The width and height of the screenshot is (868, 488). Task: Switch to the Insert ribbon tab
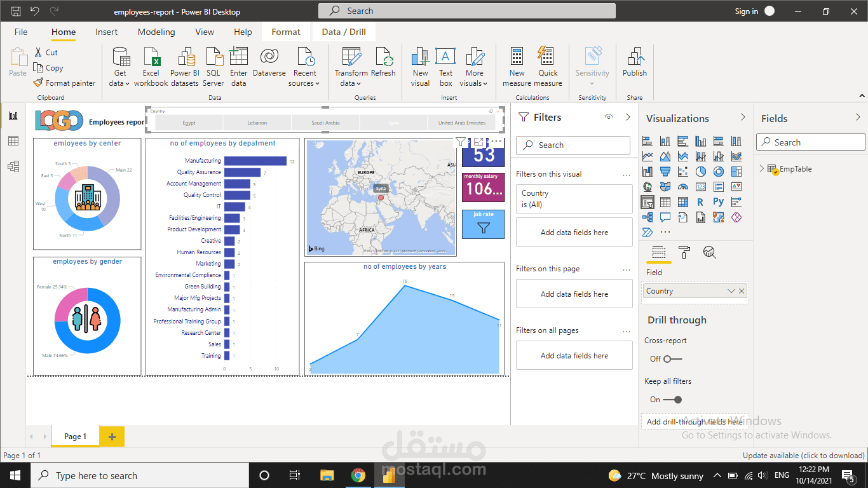[106, 32]
